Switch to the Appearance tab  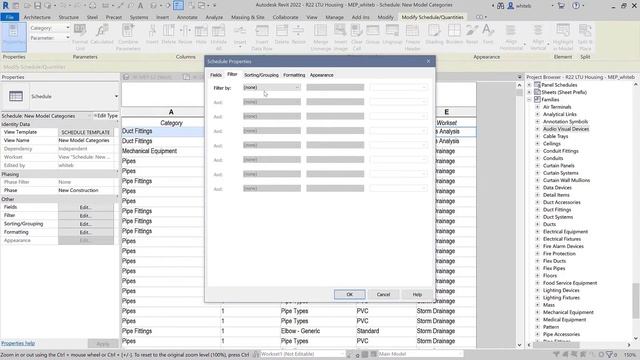pyautogui.click(x=321, y=75)
